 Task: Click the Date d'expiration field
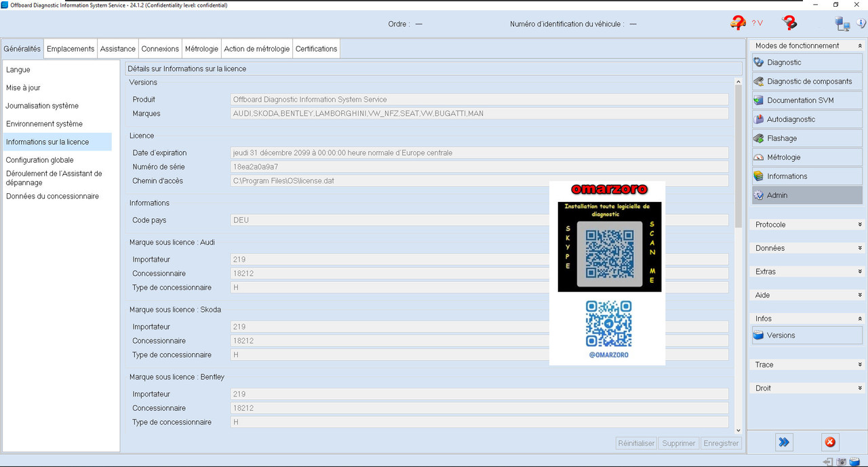pos(479,153)
